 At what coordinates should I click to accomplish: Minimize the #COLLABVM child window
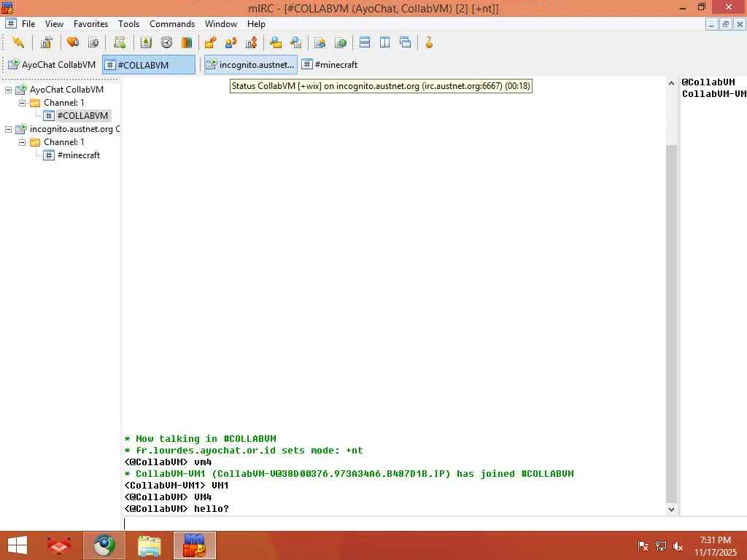[x=711, y=24]
